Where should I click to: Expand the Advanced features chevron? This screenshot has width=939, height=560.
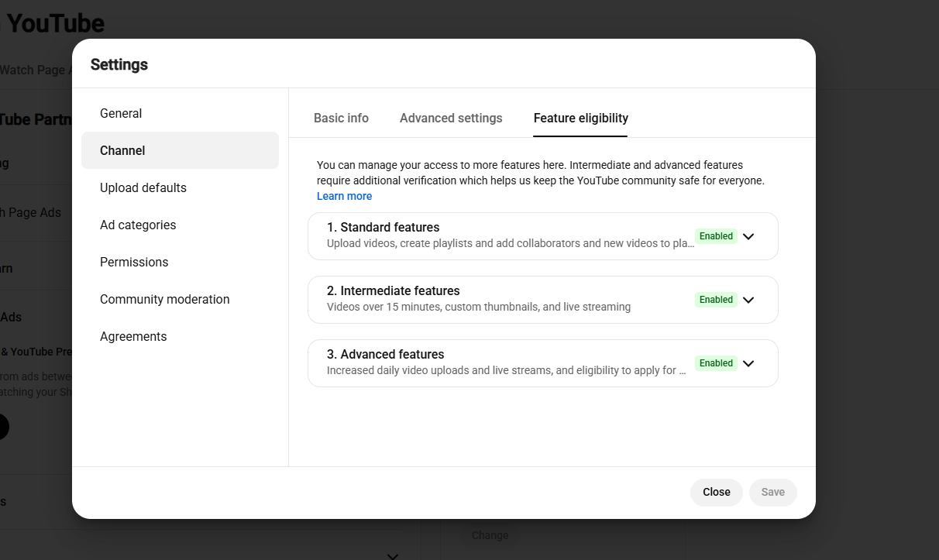point(748,363)
